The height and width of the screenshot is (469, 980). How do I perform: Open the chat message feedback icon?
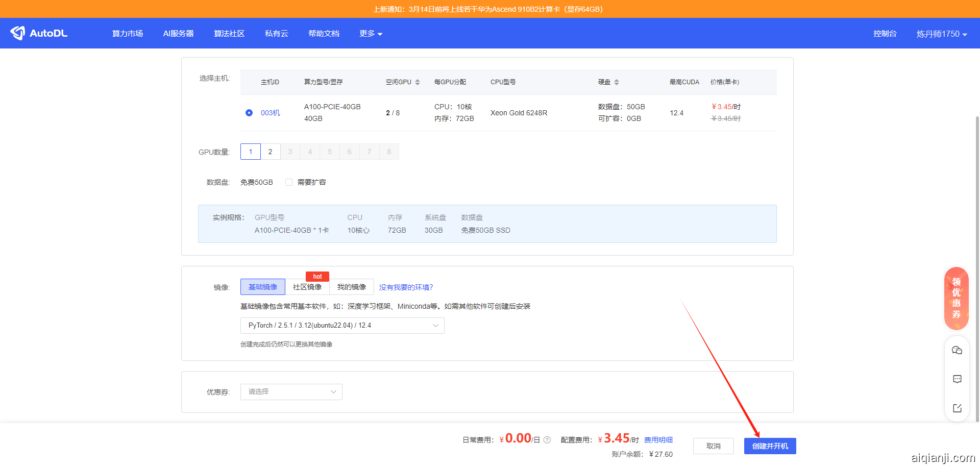tap(957, 379)
